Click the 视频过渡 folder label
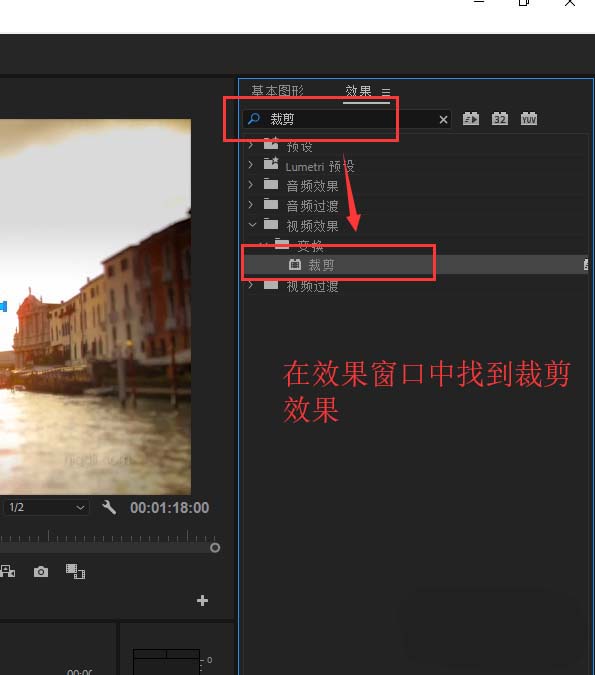The height and width of the screenshot is (675, 595). click(x=312, y=286)
